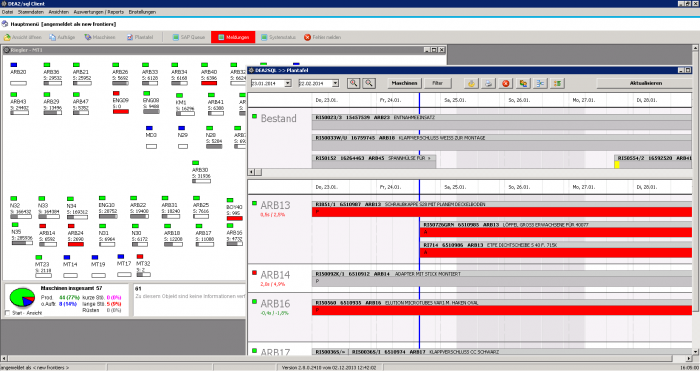
Task: Select the green BOY40 machine indicator
Action: 230,200
